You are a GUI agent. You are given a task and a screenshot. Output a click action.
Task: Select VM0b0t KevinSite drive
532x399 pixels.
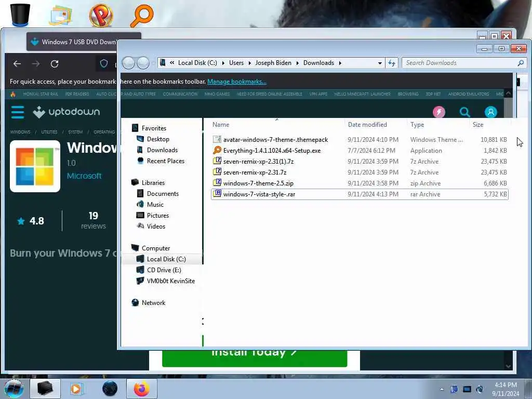pyautogui.click(x=170, y=281)
